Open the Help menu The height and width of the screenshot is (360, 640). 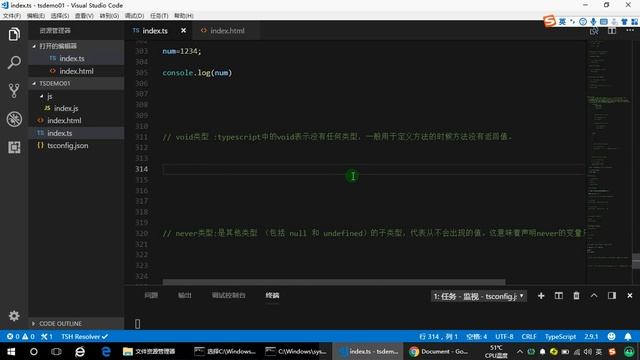184,16
